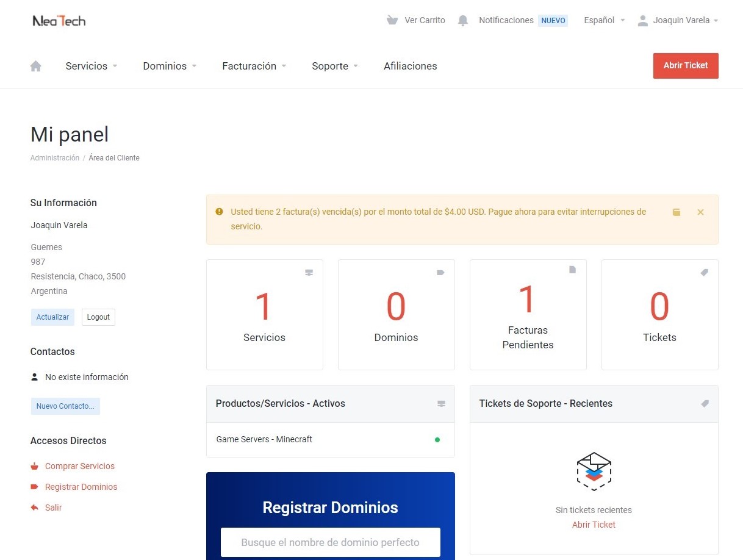Focus the domain search input field
The image size is (743, 560).
click(x=331, y=542)
